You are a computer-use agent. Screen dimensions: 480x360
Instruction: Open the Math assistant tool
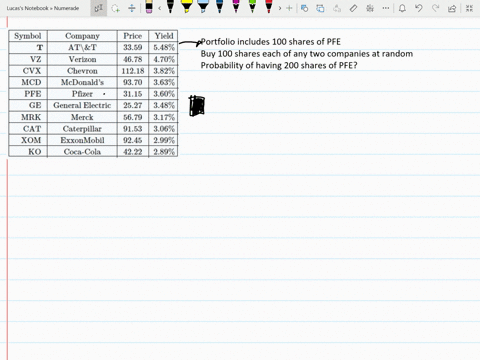tap(370, 8)
